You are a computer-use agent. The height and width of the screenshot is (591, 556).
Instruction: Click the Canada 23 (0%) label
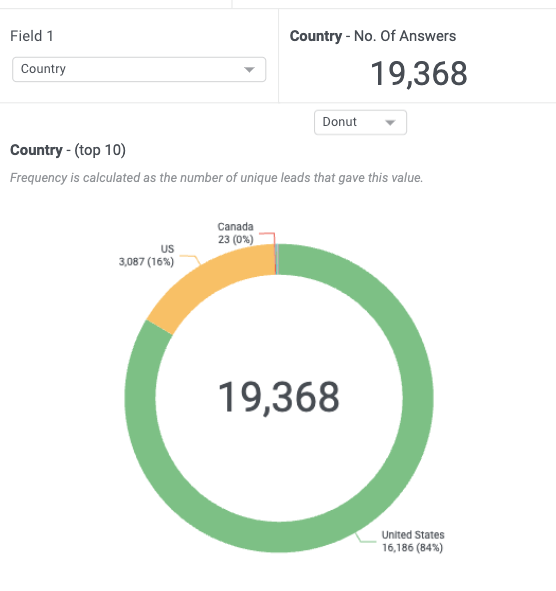(x=236, y=233)
